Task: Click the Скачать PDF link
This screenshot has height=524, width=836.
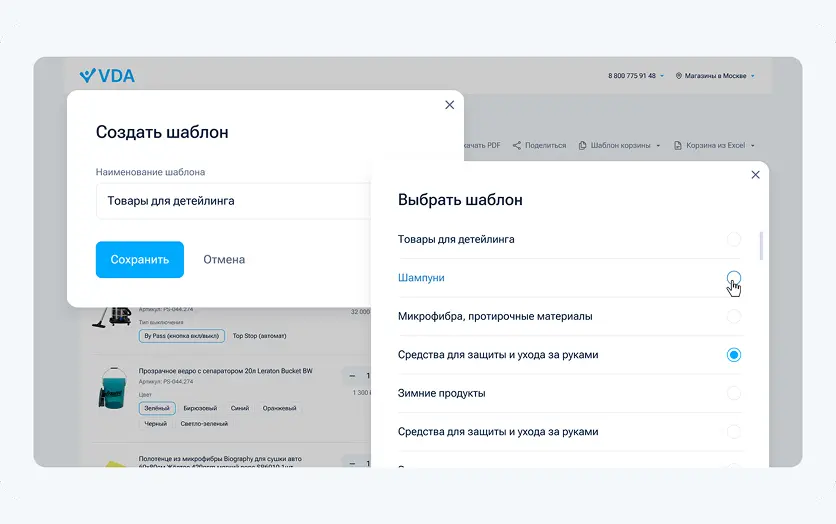Action: pos(482,146)
